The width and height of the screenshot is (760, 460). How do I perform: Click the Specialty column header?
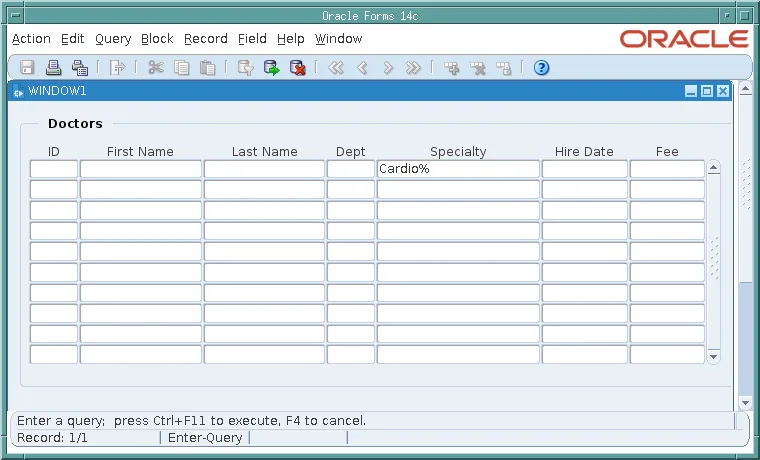[458, 152]
